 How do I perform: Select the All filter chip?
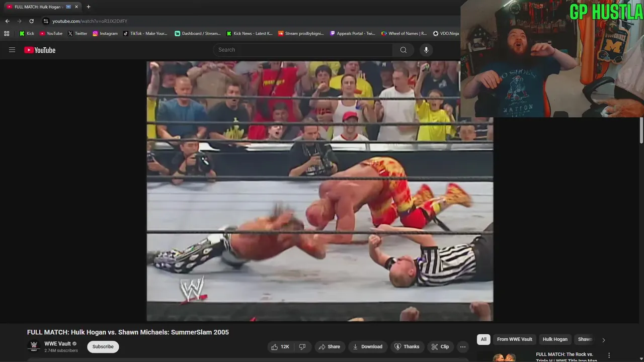pos(484,339)
